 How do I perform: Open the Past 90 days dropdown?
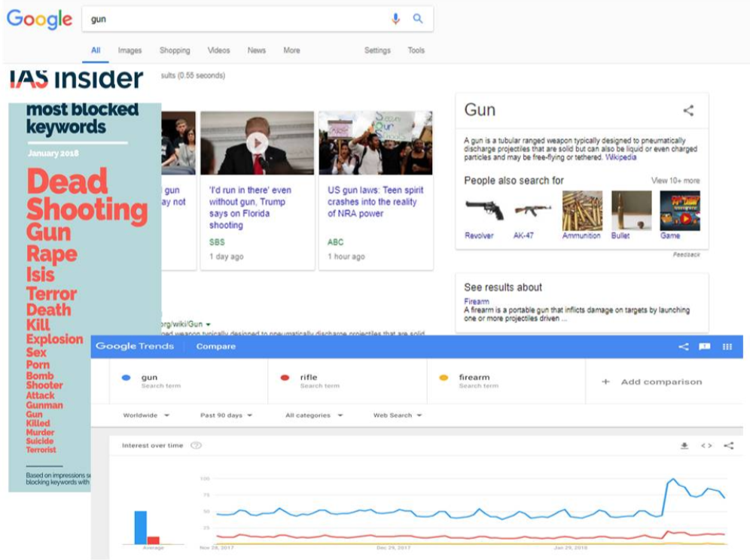pos(226,415)
